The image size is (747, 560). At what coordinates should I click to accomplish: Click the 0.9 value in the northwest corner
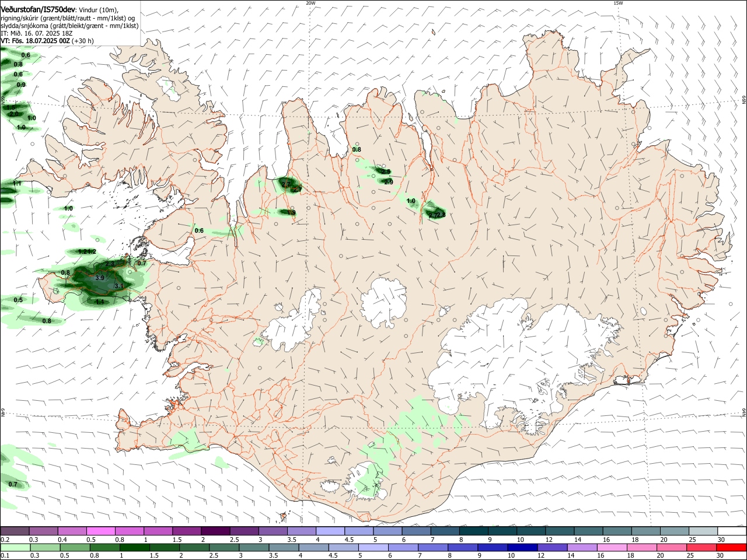coord(21,85)
